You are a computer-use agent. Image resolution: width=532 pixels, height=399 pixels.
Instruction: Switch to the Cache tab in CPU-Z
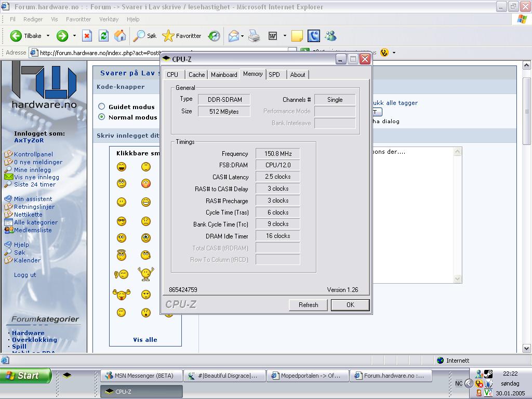[196, 75]
